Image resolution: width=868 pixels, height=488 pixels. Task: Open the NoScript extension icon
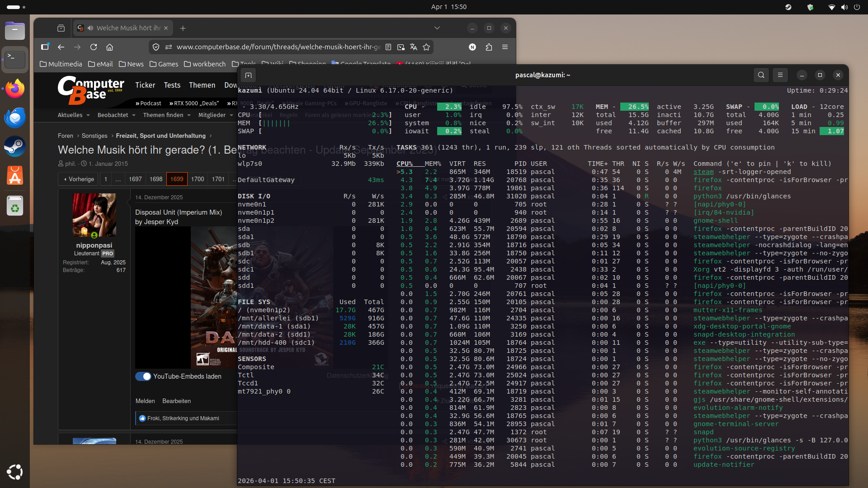click(x=472, y=47)
